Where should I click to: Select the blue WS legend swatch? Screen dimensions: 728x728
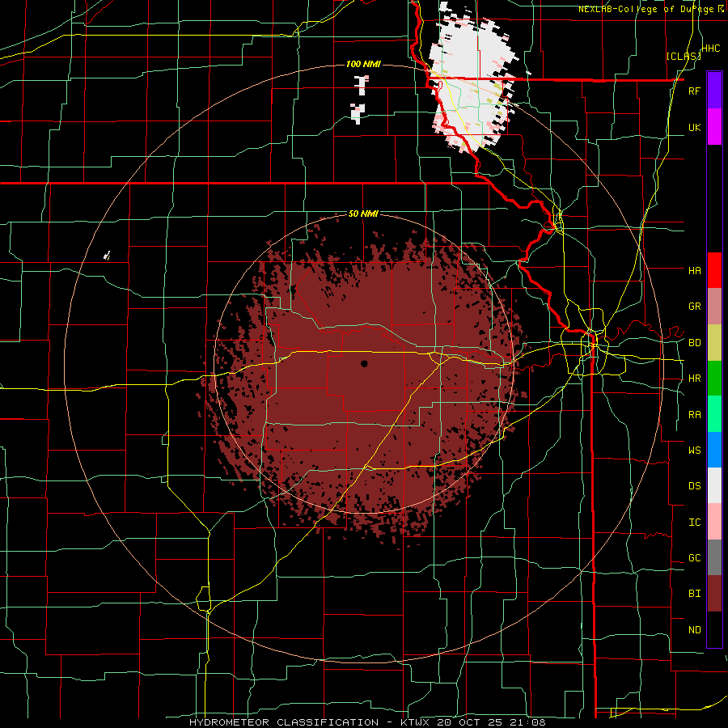coord(714,450)
